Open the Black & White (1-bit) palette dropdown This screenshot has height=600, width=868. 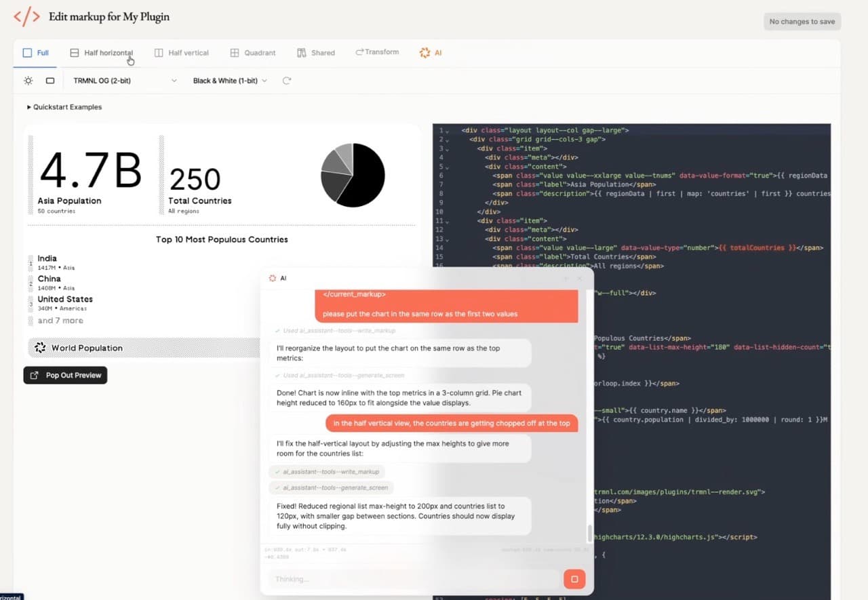230,81
